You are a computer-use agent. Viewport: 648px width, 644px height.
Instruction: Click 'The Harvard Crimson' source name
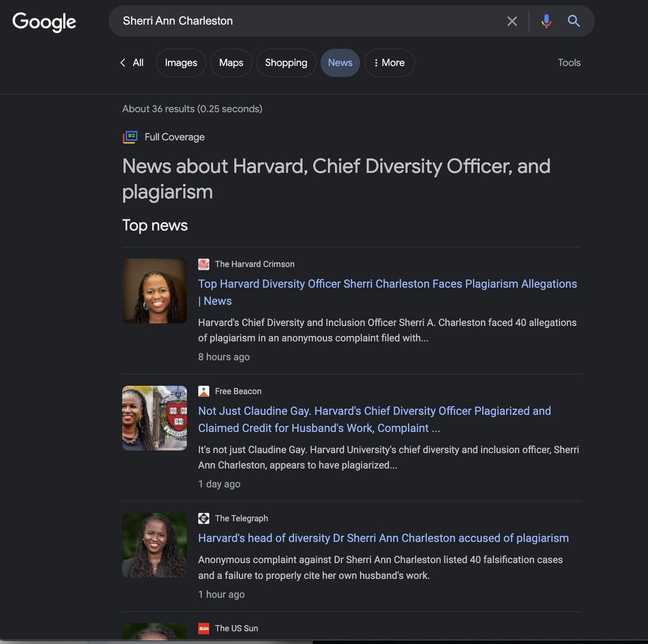click(255, 264)
